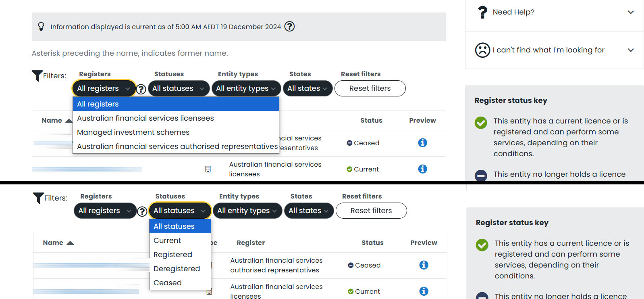Open All states dropdown in lower filter bar
This screenshot has width=644, height=299.
pos(308,211)
